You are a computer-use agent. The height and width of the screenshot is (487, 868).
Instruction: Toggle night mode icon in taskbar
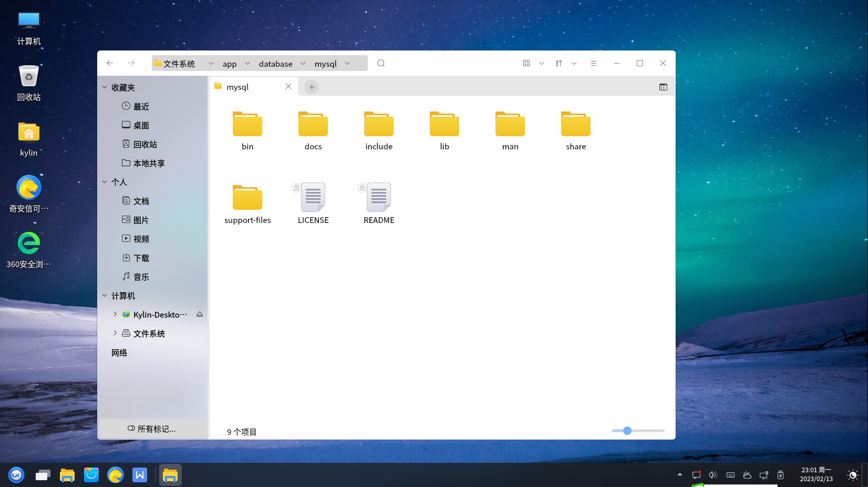(x=853, y=475)
